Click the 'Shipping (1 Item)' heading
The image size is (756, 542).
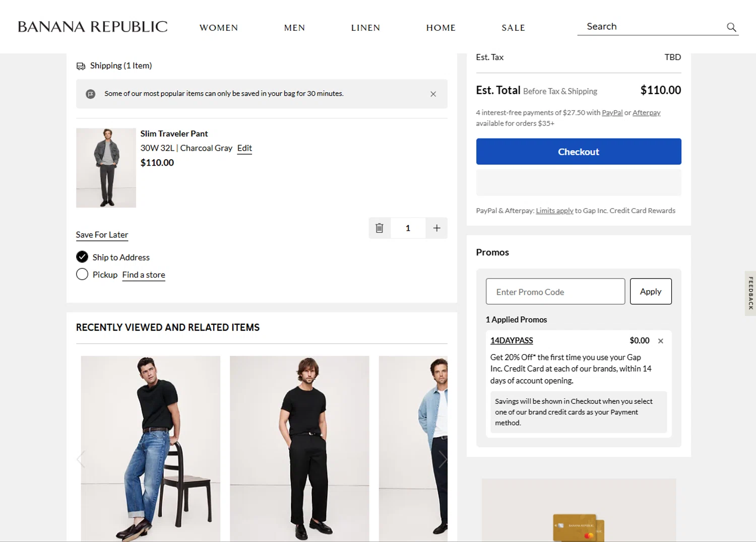click(121, 65)
